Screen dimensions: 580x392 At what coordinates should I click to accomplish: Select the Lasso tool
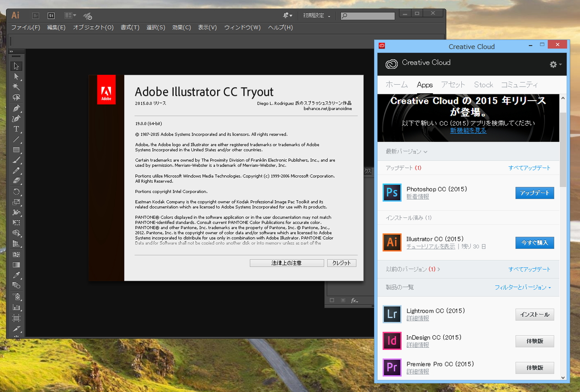(x=16, y=97)
